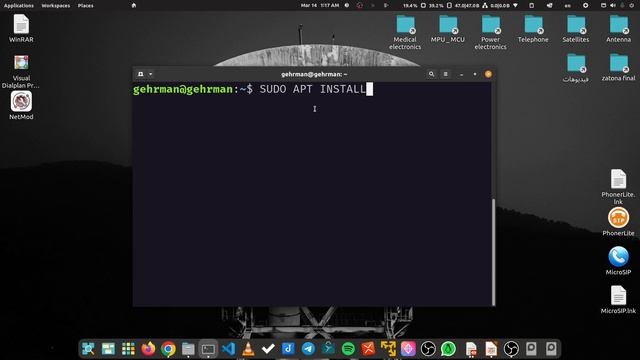The width and height of the screenshot is (640, 360).
Task: Open the terminal search icon
Action: (431, 74)
